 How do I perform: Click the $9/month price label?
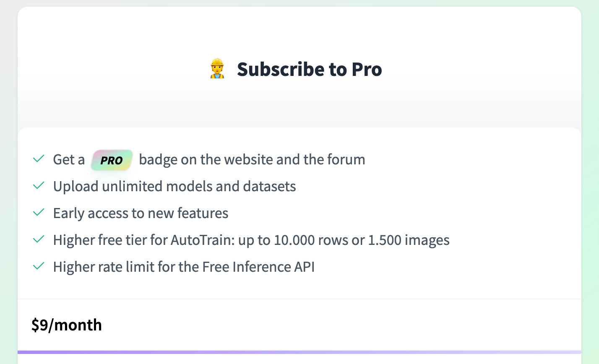[x=67, y=325]
